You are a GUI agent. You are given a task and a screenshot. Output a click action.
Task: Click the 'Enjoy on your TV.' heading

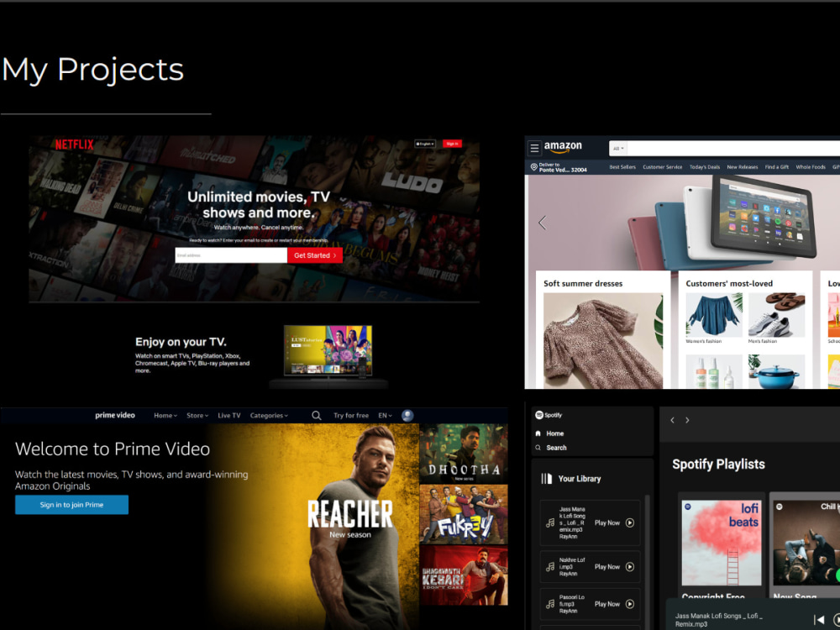pyautogui.click(x=181, y=342)
